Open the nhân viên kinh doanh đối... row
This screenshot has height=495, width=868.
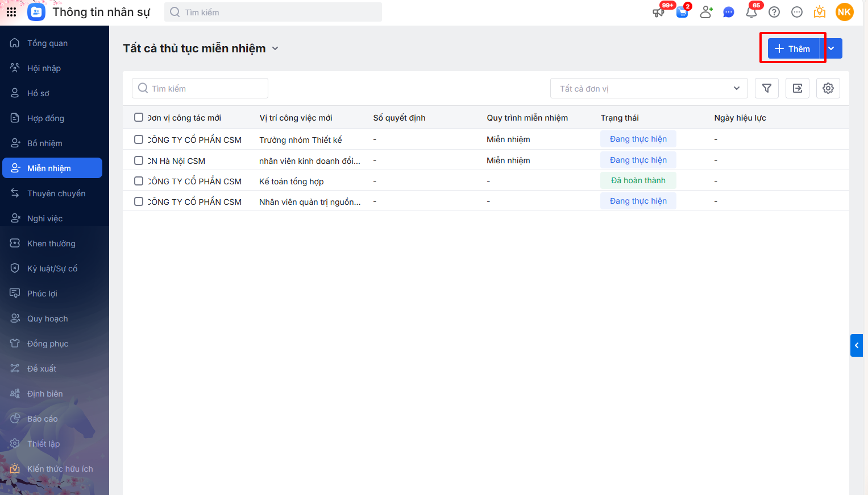point(486,160)
